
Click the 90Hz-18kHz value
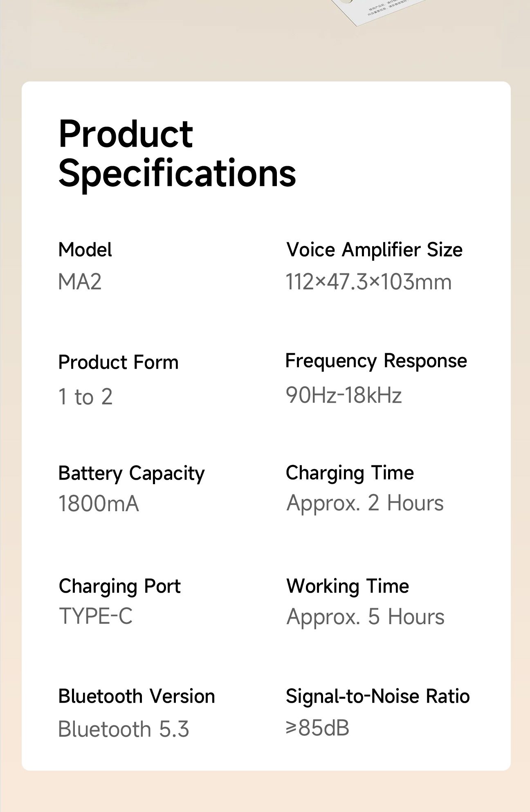[344, 395]
